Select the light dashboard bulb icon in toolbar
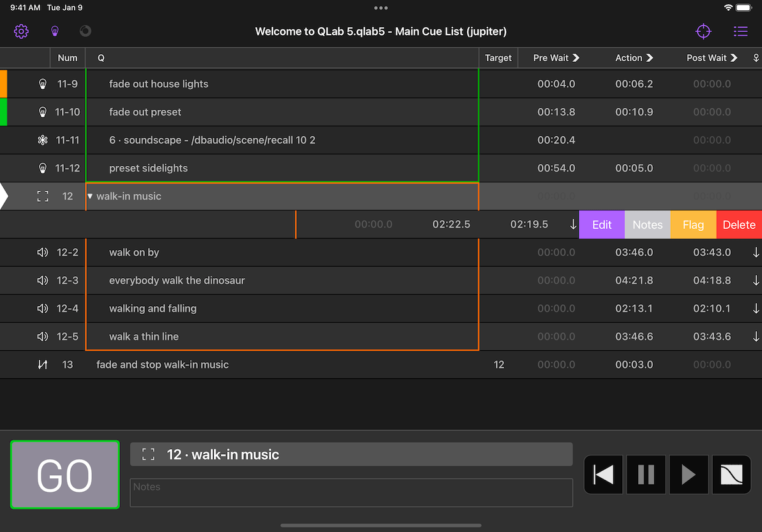The height and width of the screenshot is (532, 762). [x=55, y=31]
